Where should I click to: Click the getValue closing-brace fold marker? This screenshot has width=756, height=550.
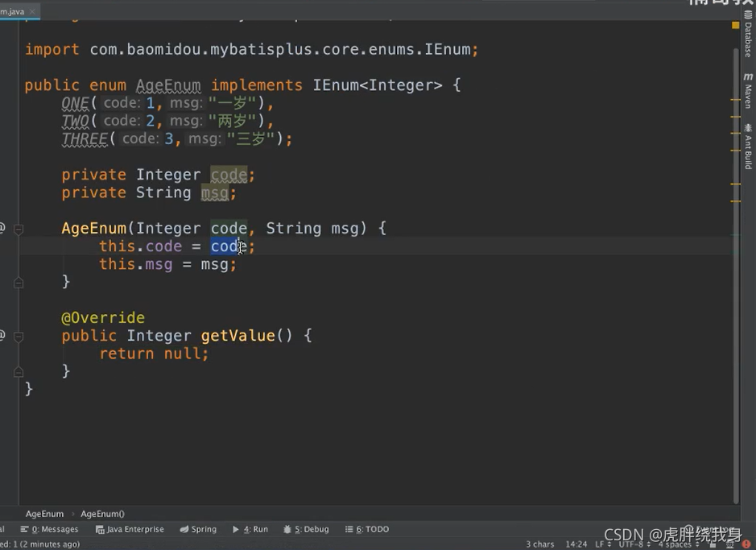19,372
